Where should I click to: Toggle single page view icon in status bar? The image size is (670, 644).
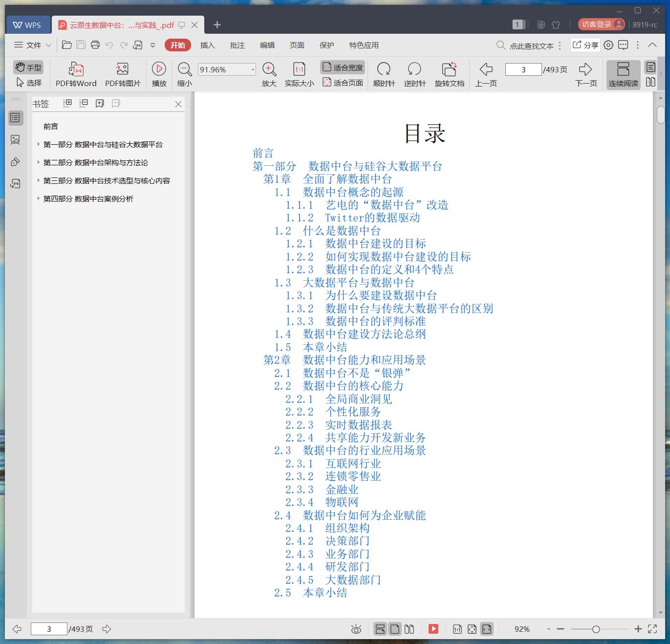point(395,629)
